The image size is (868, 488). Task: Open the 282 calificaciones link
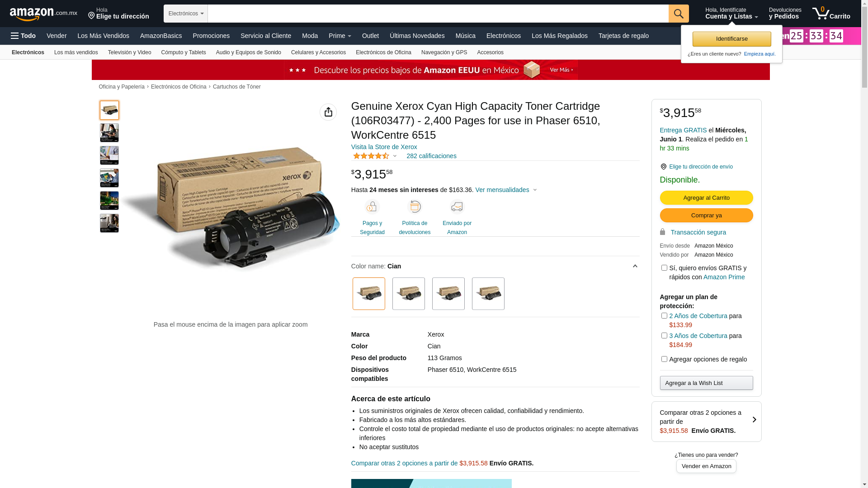pos(431,156)
